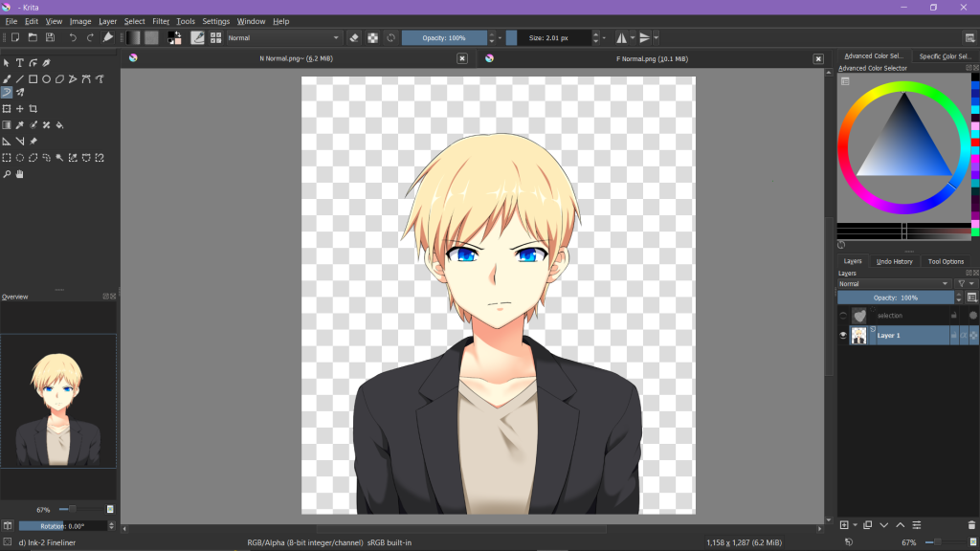Pick the Fill (paint bucket) tool
Image resolution: width=980 pixels, height=551 pixels.
(59, 125)
